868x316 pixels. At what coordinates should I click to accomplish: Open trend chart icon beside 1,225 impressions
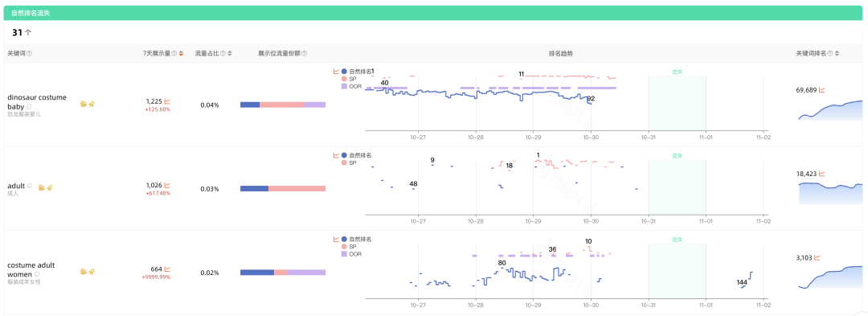click(166, 101)
